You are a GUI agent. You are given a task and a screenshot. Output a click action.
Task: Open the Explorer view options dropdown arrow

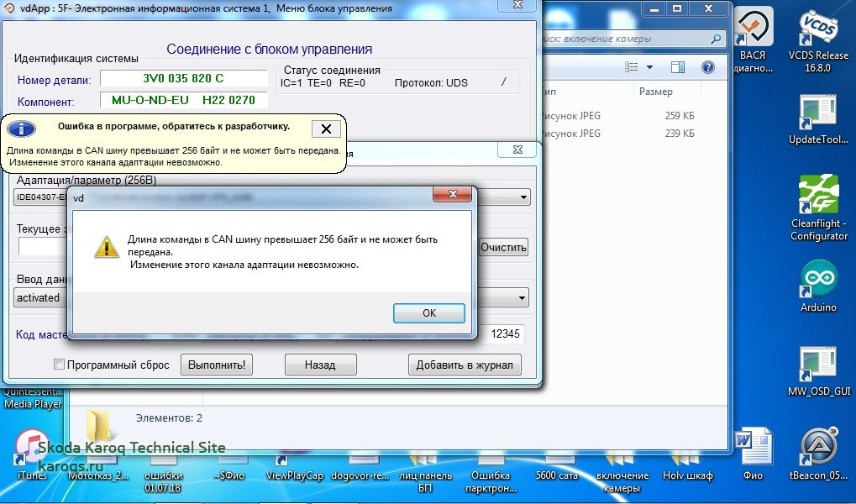click(649, 67)
